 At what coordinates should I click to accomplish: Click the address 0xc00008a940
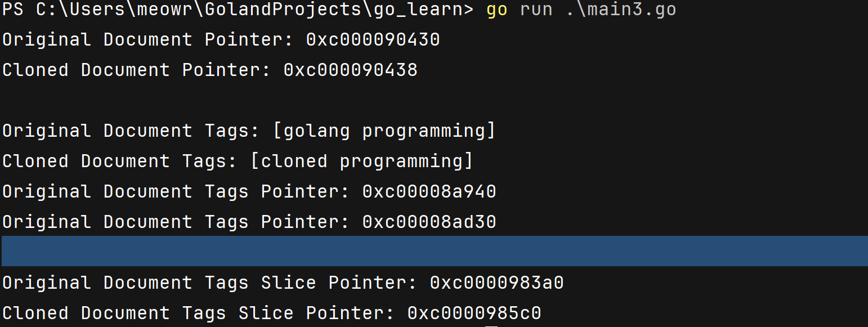(429, 191)
